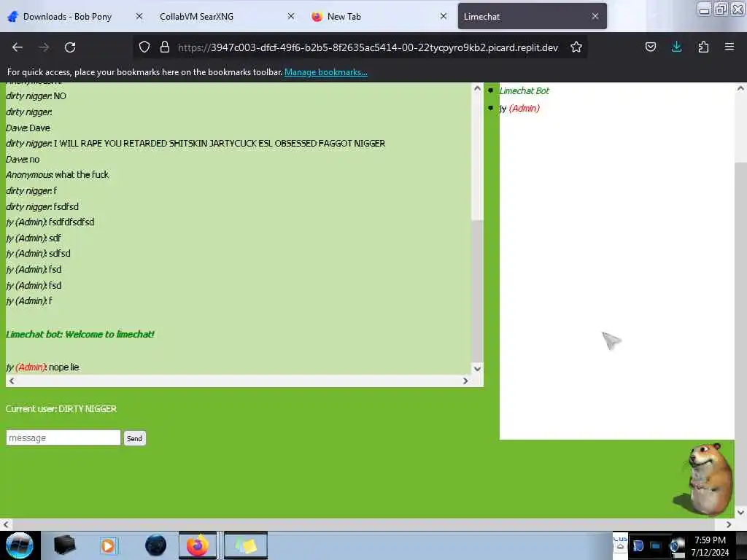The width and height of the screenshot is (747, 560).
Task: Click the 'jy (Admin): f' message
Action: tap(29, 300)
